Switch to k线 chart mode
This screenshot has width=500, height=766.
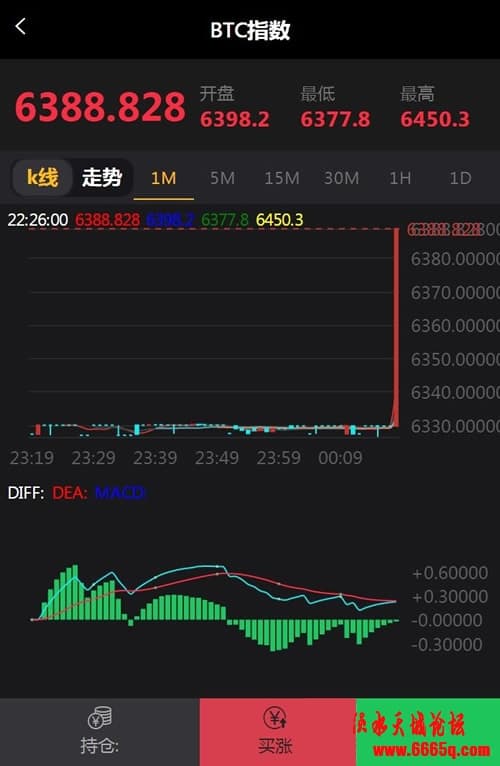(43, 177)
